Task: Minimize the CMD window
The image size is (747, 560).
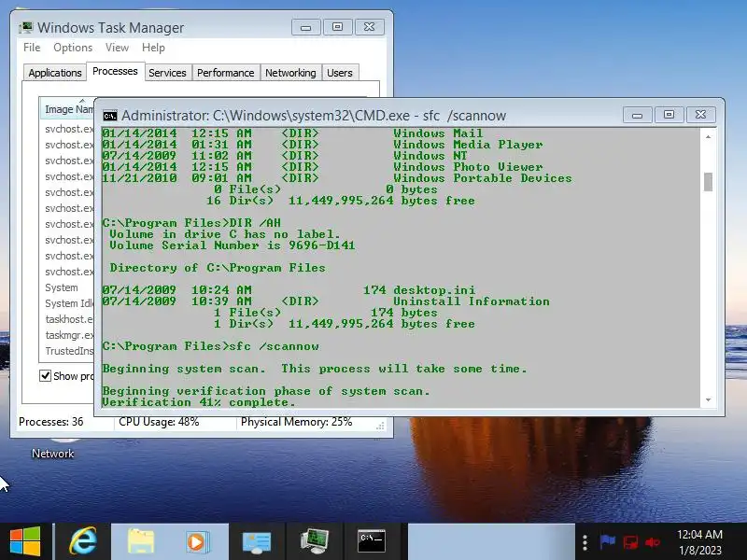Action: click(x=638, y=115)
